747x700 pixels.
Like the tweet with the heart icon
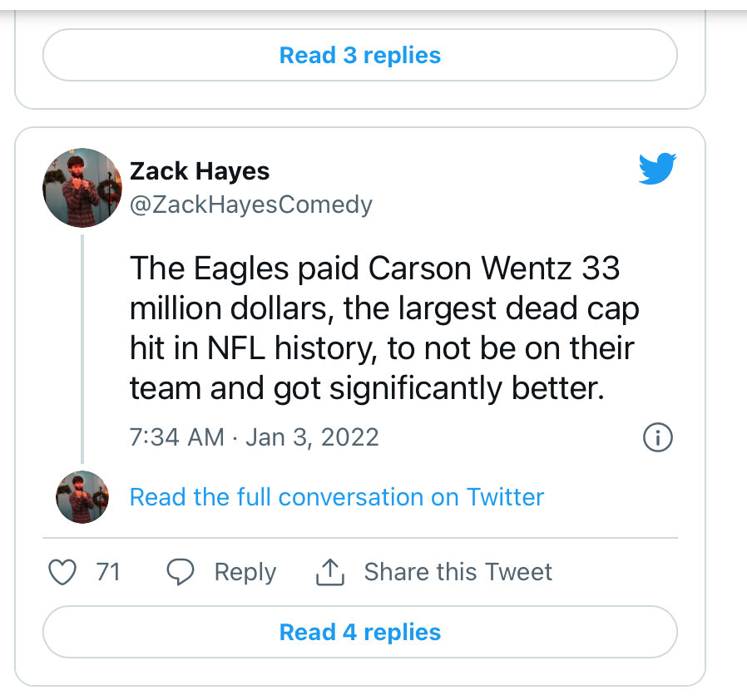63,572
